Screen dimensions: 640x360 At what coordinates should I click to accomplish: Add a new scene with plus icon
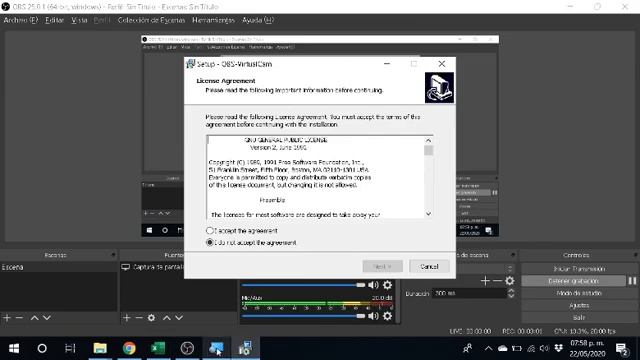7,318
